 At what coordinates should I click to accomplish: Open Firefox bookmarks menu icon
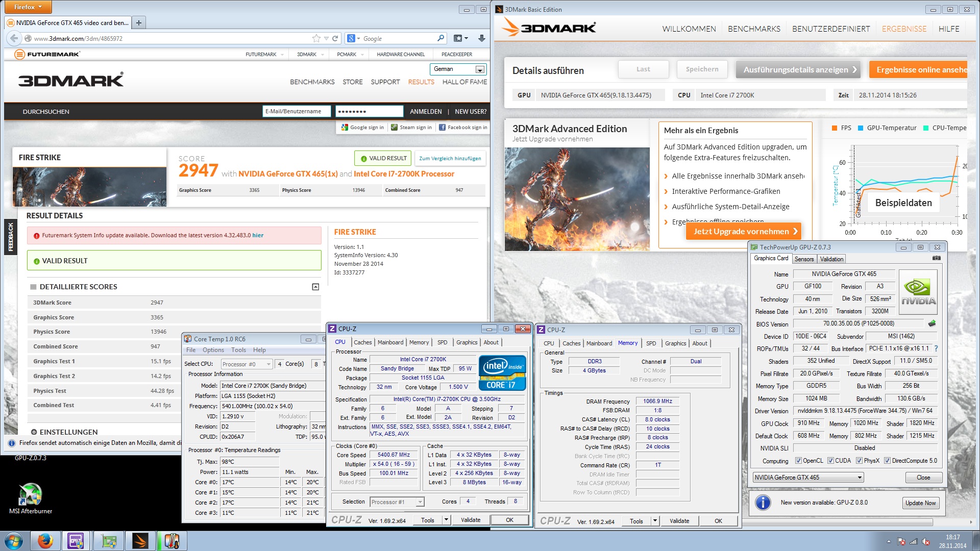coord(460,38)
